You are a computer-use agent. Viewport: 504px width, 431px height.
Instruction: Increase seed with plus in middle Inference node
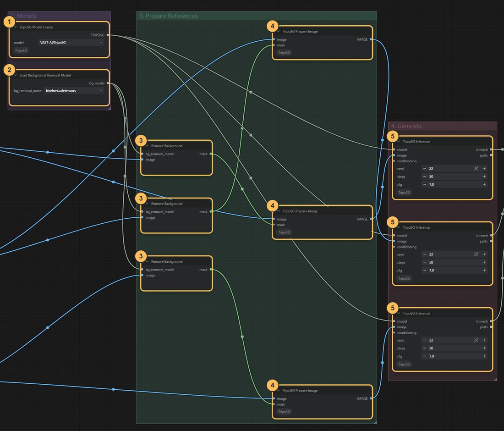point(484,254)
